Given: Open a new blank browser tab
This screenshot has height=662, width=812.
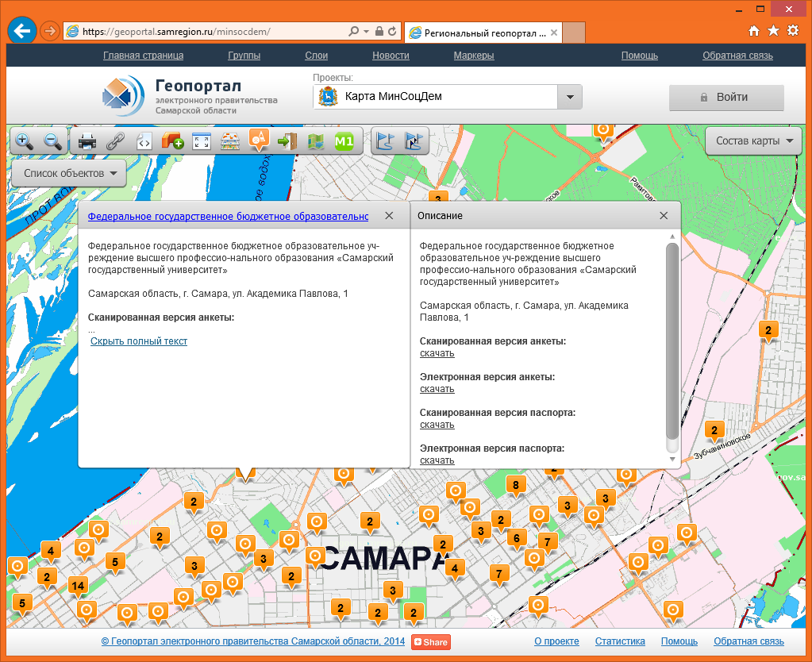Looking at the screenshot, I should point(574,33).
